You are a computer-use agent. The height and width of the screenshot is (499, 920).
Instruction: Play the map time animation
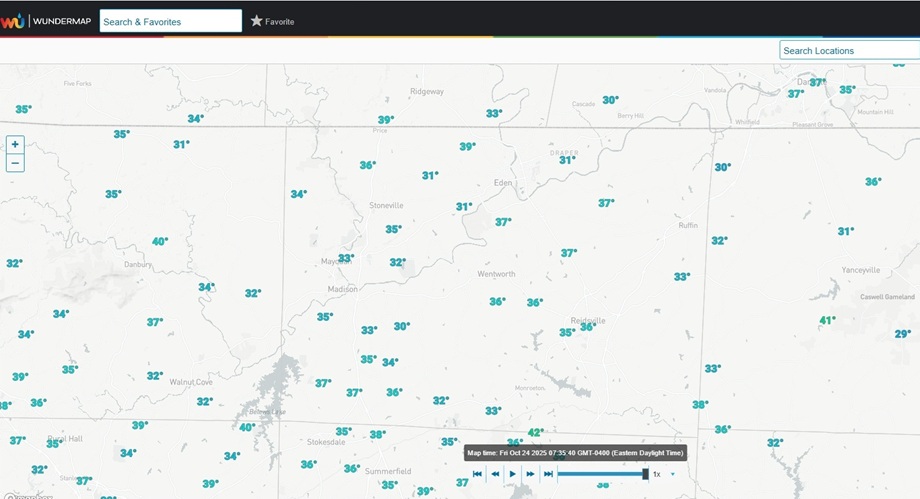[x=512, y=474]
